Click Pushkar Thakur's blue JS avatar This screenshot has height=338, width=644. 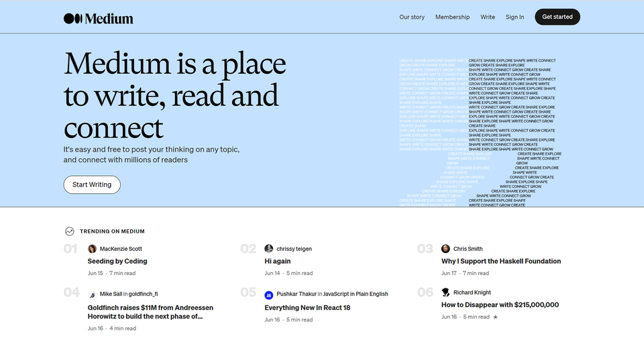click(x=268, y=295)
